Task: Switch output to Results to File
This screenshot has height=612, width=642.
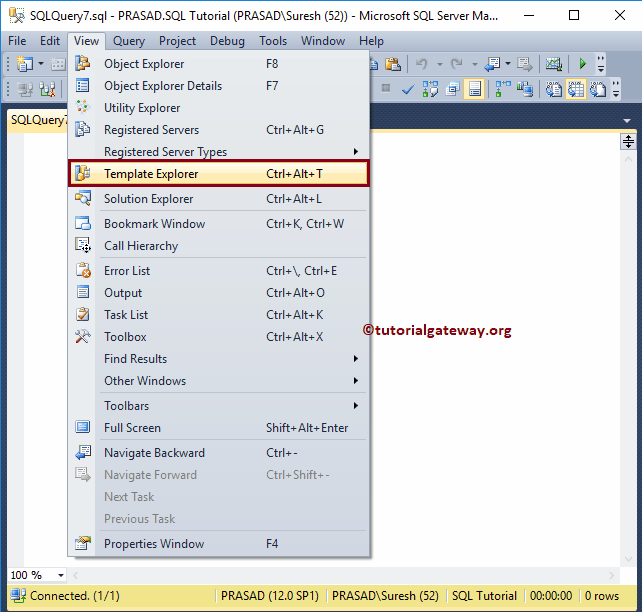Action: click(x=598, y=89)
